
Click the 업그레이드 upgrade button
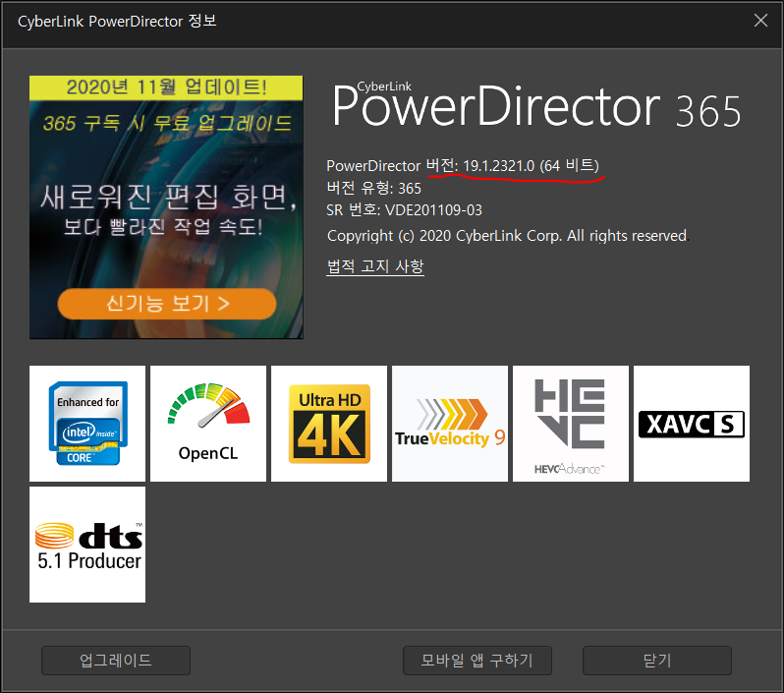(x=116, y=661)
